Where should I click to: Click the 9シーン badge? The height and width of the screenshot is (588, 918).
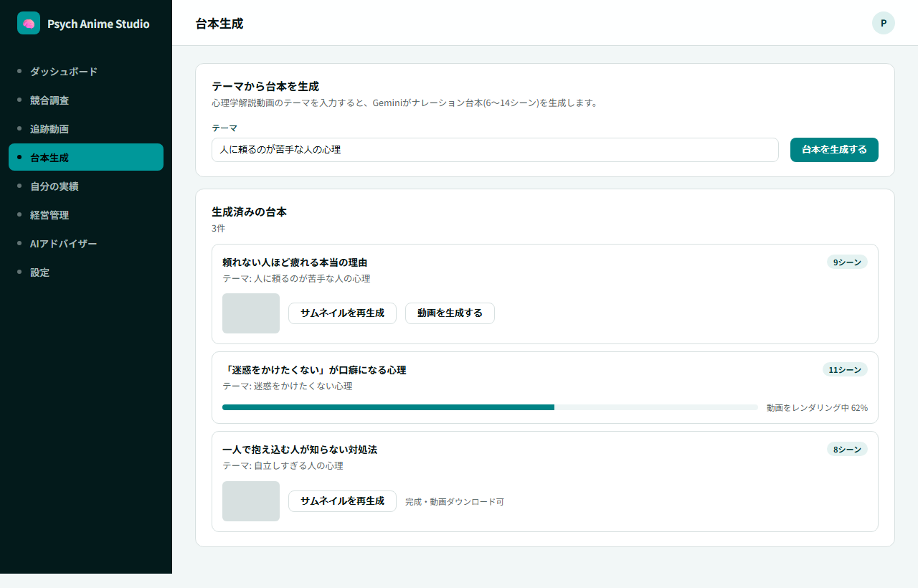[847, 262]
